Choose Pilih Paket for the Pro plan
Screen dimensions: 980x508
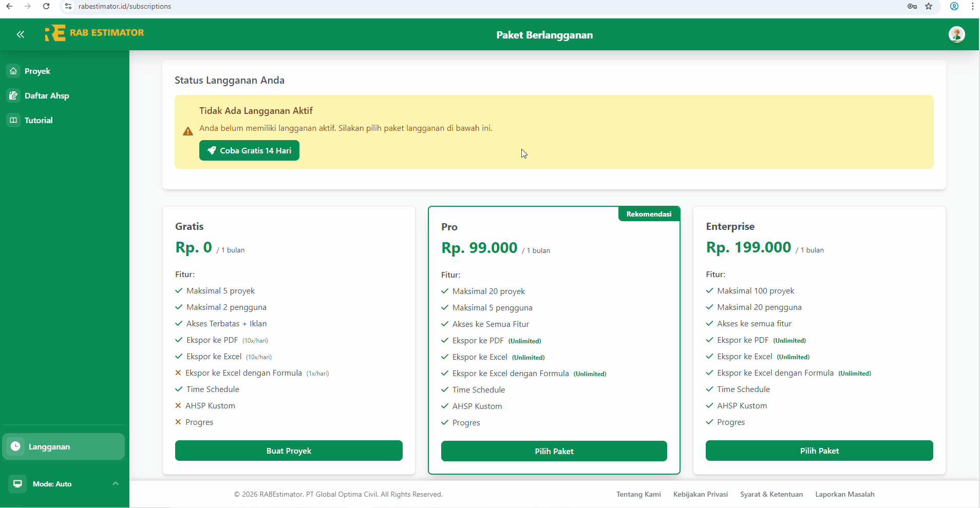coord(554,451)
